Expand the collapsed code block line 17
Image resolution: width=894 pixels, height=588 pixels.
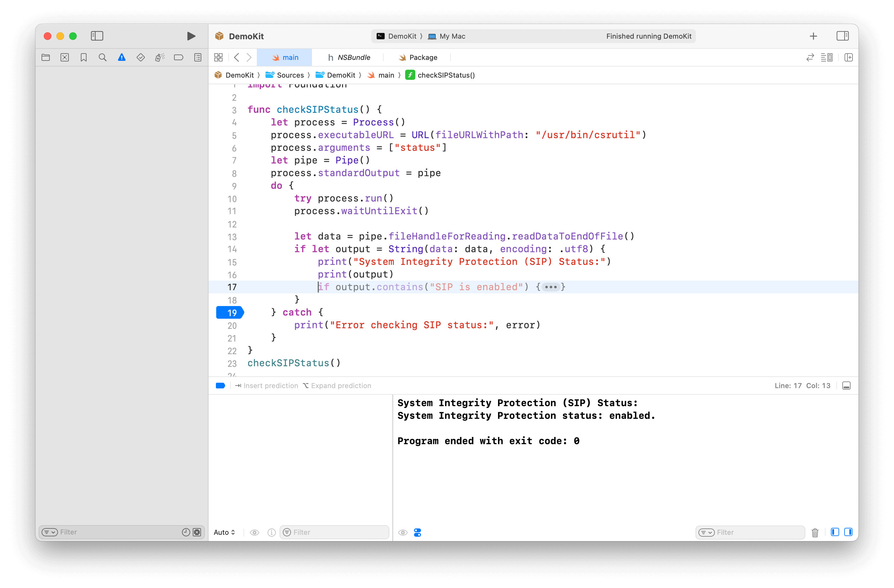(x=552, y=287)
